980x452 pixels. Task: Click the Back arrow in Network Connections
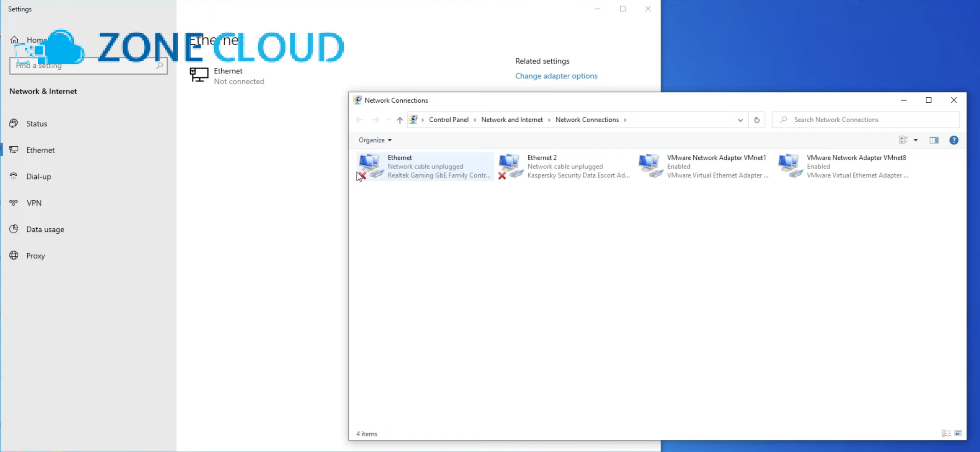pos(359,120)
